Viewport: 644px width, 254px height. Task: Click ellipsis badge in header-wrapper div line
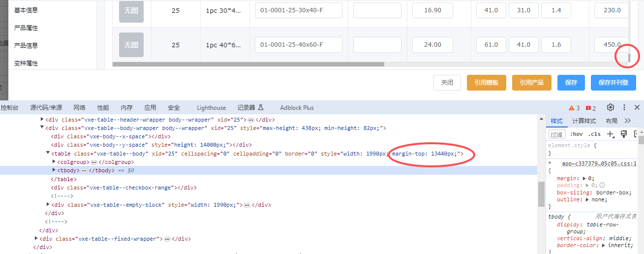(250, 120)
